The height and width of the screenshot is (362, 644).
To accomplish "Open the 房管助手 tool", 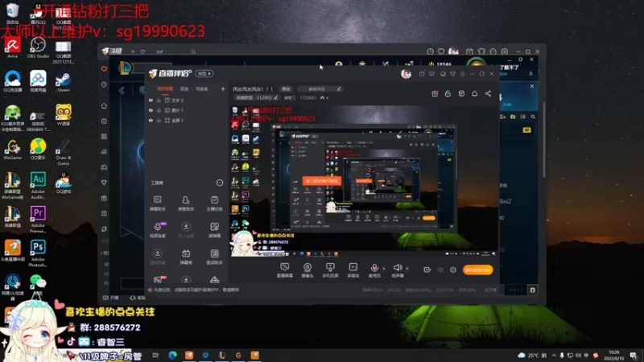I will (x=186, y=204).
